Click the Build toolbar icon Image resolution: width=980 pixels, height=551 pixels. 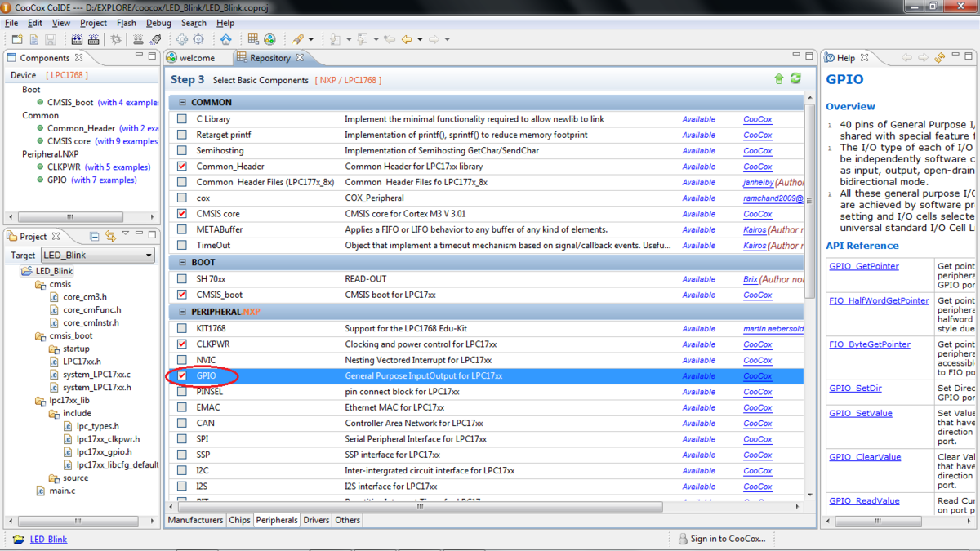(77, 39)
